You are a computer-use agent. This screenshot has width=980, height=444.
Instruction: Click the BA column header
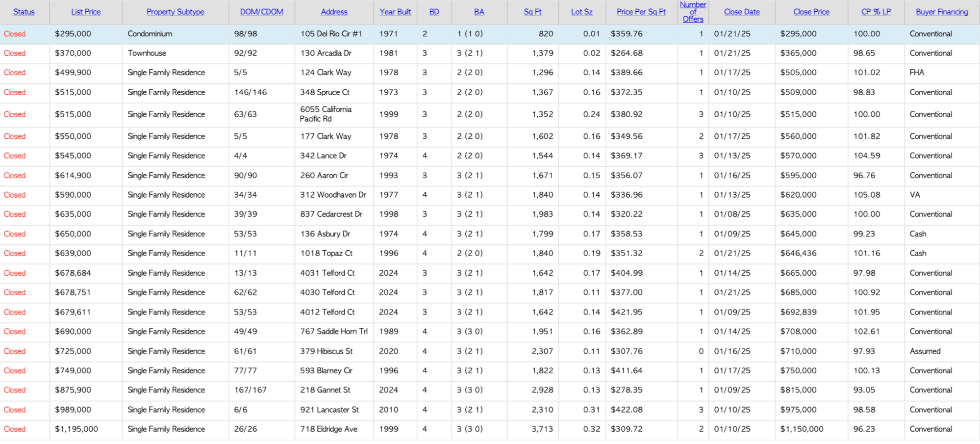tap(479, 12)
